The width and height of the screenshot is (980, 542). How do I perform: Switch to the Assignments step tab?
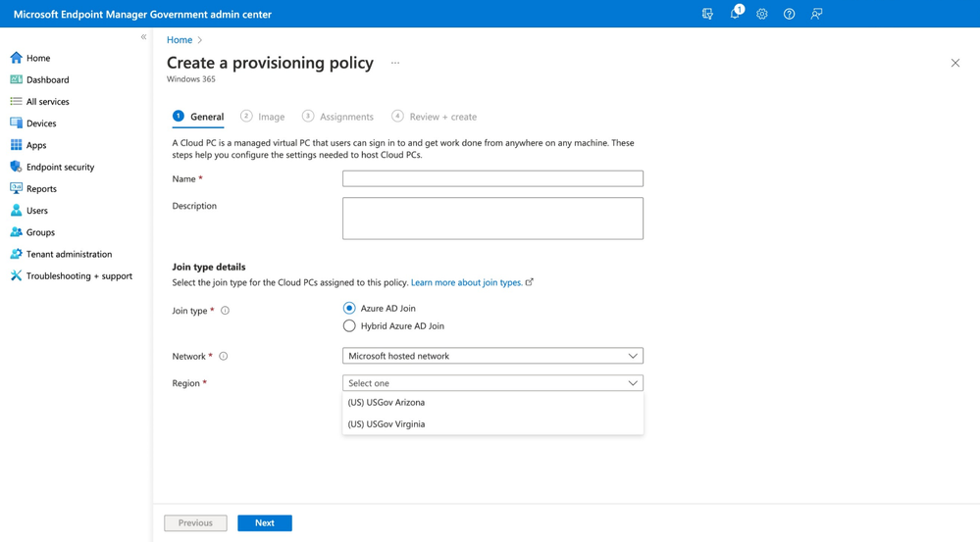click(337, 117)
